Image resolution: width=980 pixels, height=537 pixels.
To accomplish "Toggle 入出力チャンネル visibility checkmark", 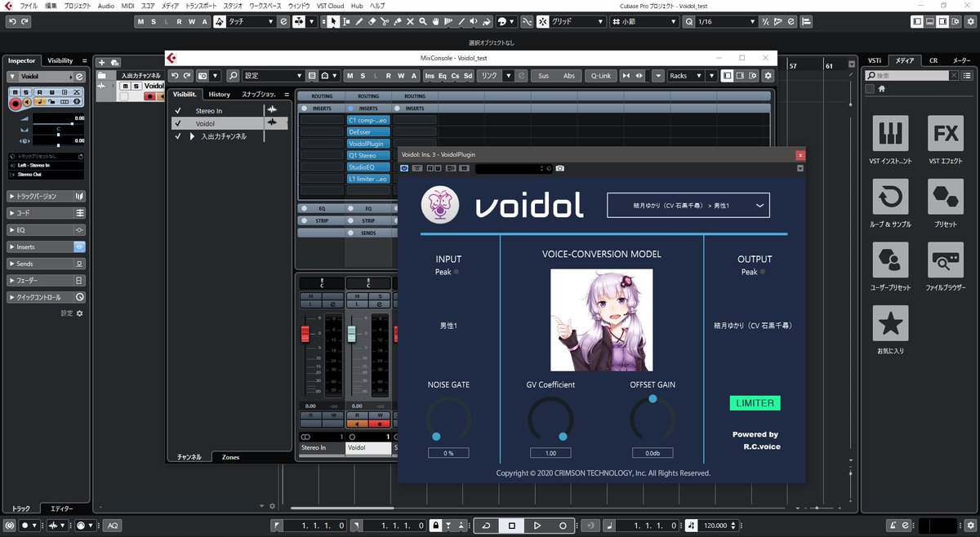I will point(178,136).
